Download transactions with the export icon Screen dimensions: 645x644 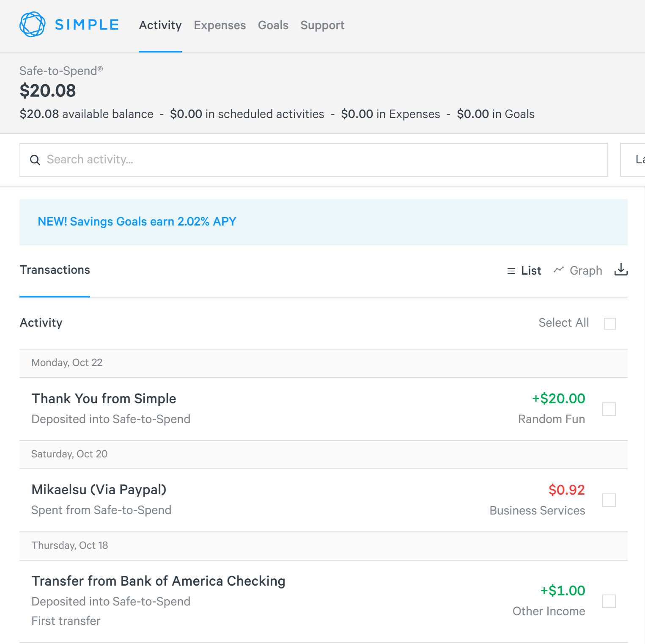pos(621,270)
